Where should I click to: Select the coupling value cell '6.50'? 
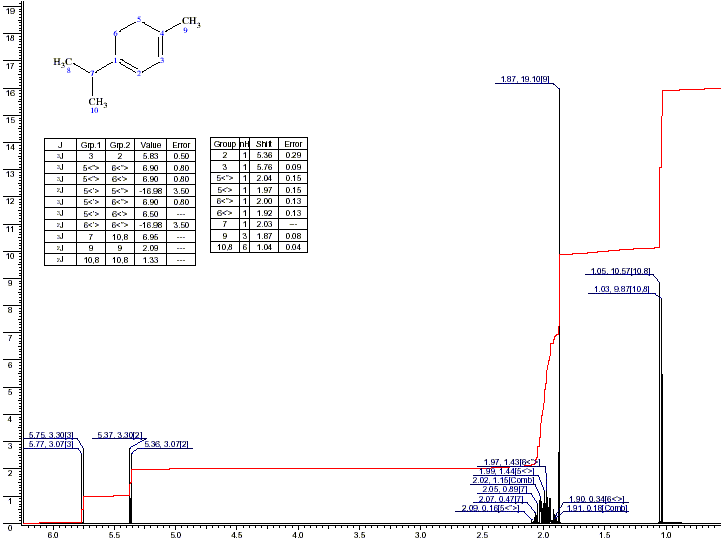(151, 214)
